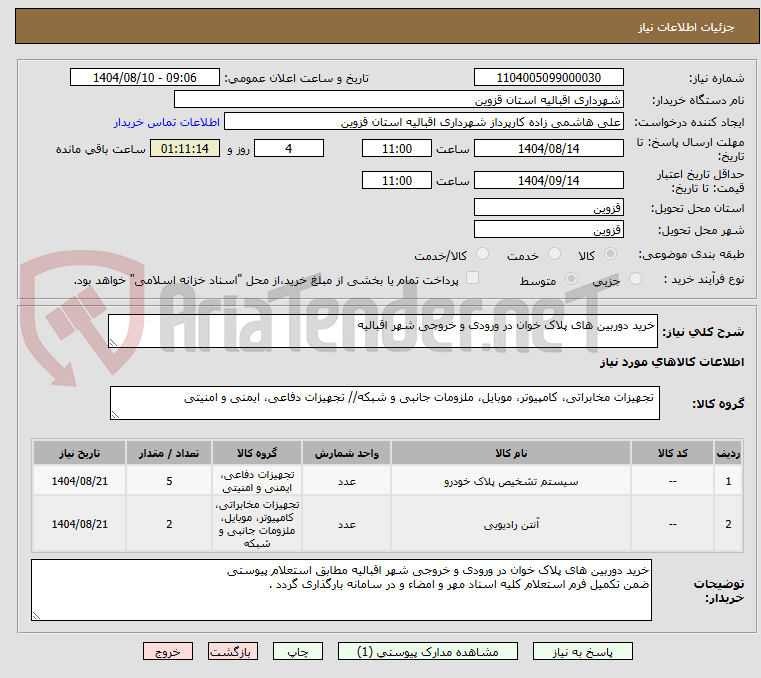Choose the متوسط purchase process option
The height and width of the screenshot is (678, 761).
[x=572, y=279]
